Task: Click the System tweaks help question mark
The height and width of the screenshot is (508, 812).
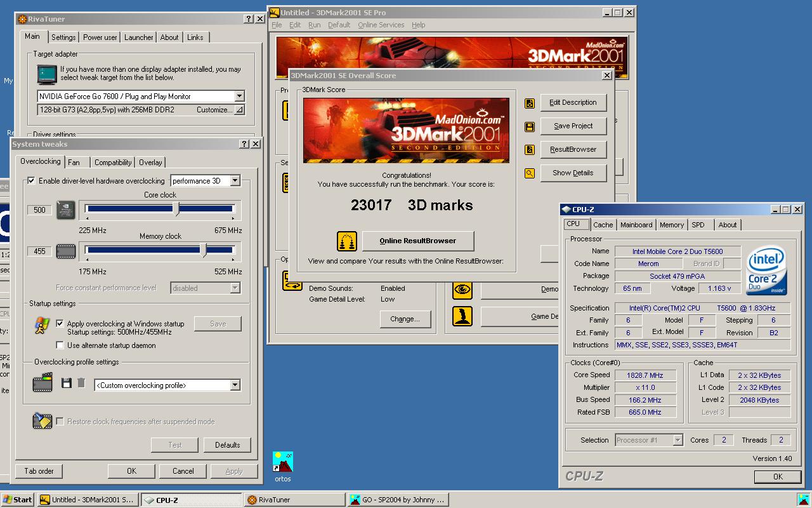Action: [x=244, y=144]
